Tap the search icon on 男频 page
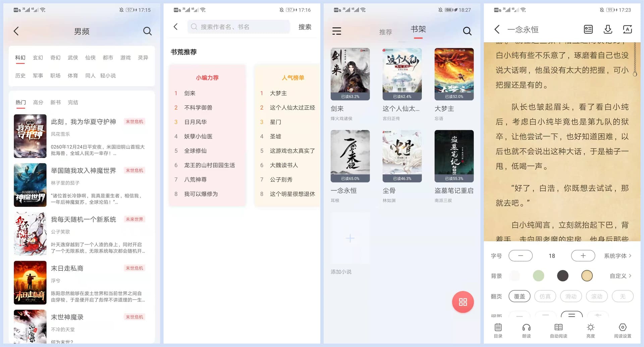 point(147,31)
